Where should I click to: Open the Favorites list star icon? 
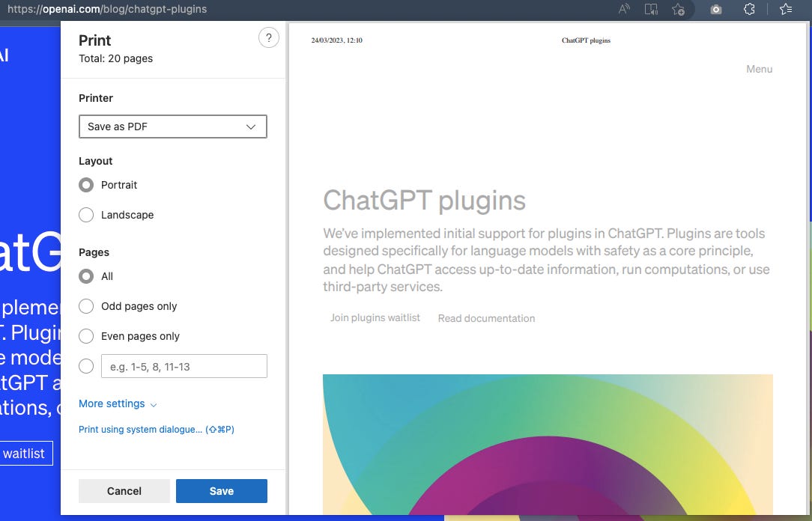(x=786, y=9)
